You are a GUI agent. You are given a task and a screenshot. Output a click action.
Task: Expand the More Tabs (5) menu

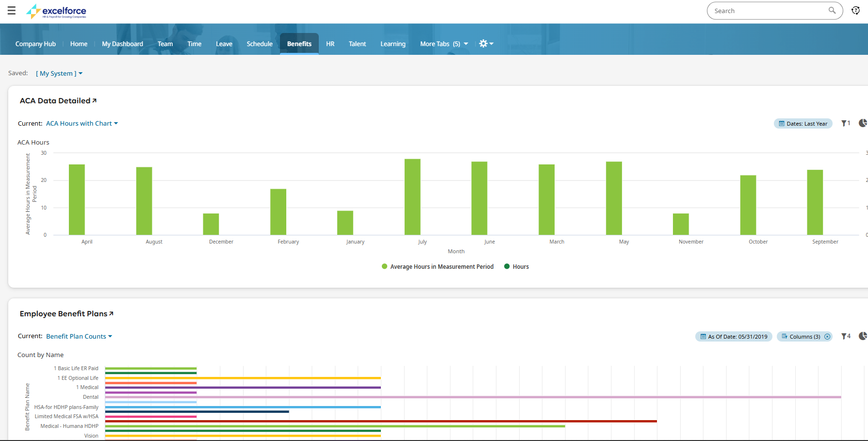point(444,44)
